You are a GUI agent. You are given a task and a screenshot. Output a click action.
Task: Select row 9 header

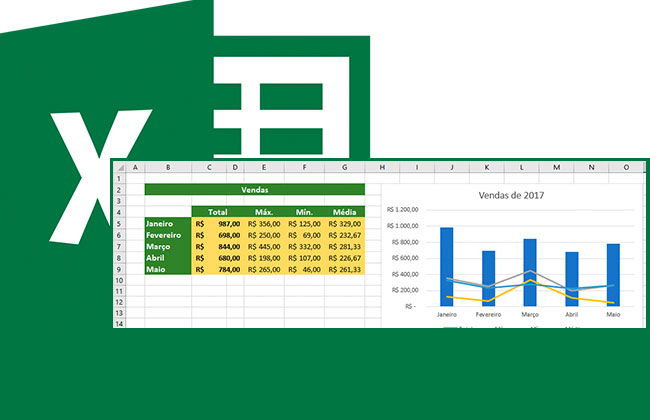click(119, 269)
